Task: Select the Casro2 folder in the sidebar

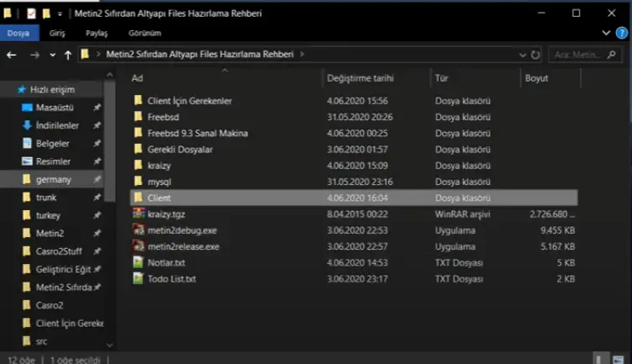Action: 49,305
